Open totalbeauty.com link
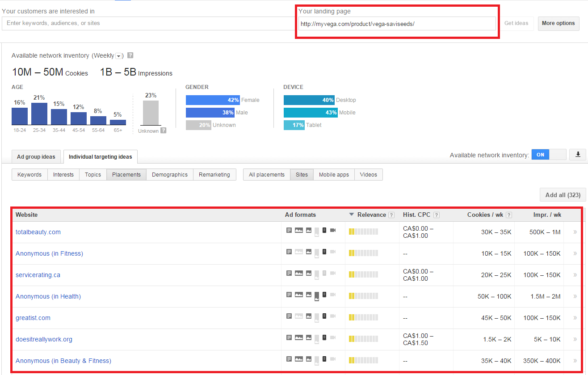This screenshot has width=588, height=375. pyautogui.click(x=38, y=232)
